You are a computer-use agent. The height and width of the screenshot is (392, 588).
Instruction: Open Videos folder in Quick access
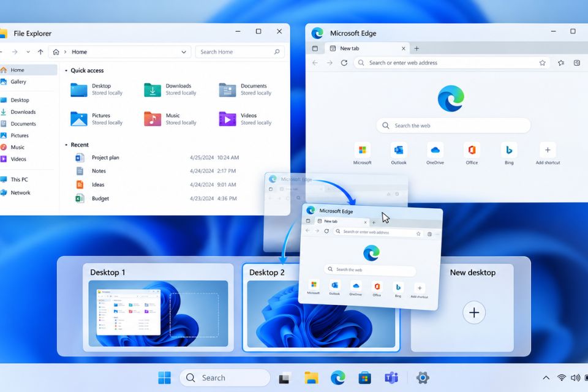pos(246,119)
